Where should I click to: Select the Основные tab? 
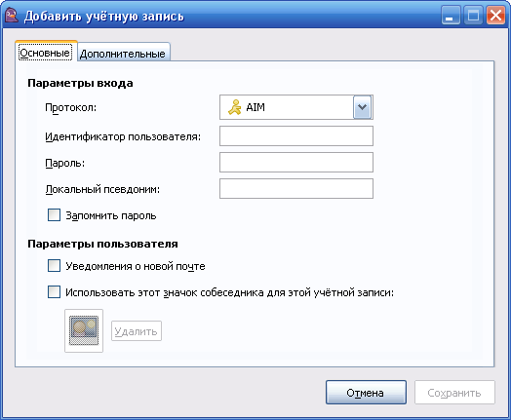pyautogui.click(x=45, y=52)
